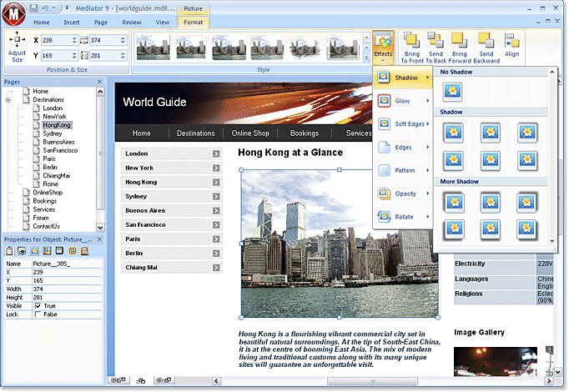The width and height of the screenshot is (569, 392).
Task: Click the X position input field
Action: (x=53, y=40)
